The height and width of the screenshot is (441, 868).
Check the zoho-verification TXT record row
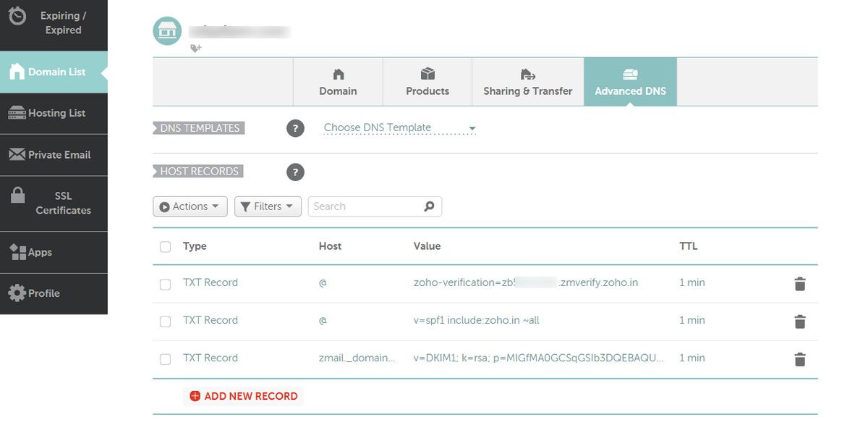tap(165, 283)
